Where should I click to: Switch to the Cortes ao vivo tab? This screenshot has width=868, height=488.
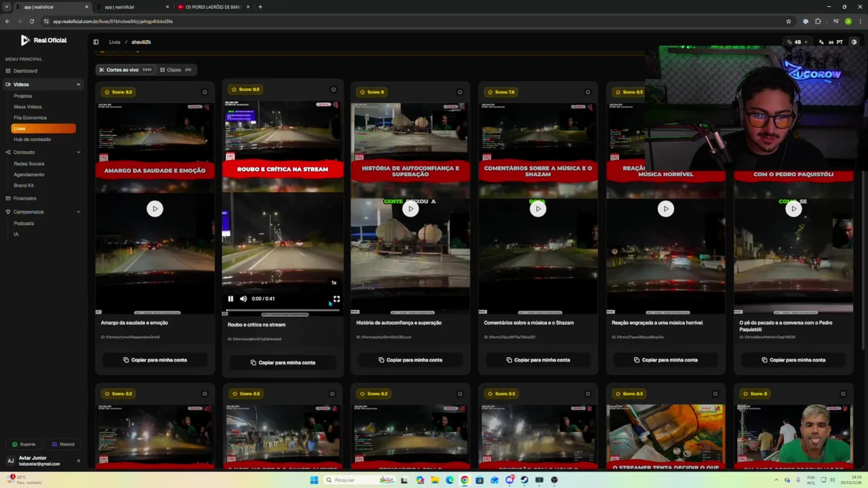125,70
